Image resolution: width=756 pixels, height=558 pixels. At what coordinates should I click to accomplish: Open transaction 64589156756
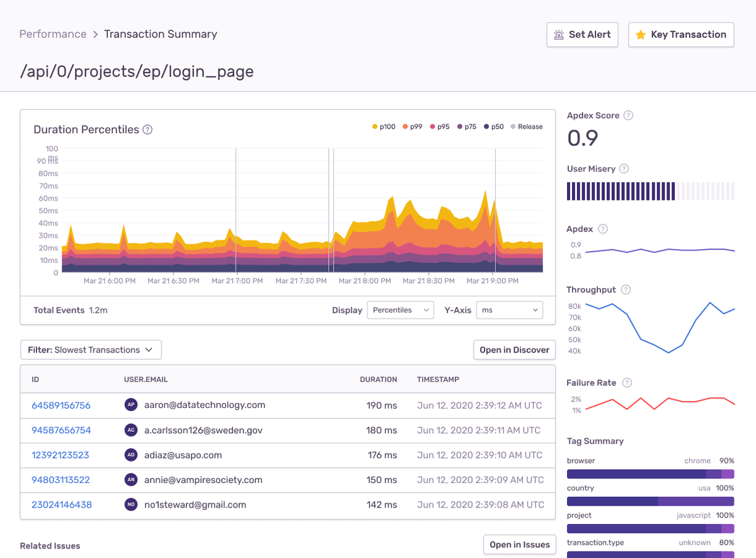point(60,405)
